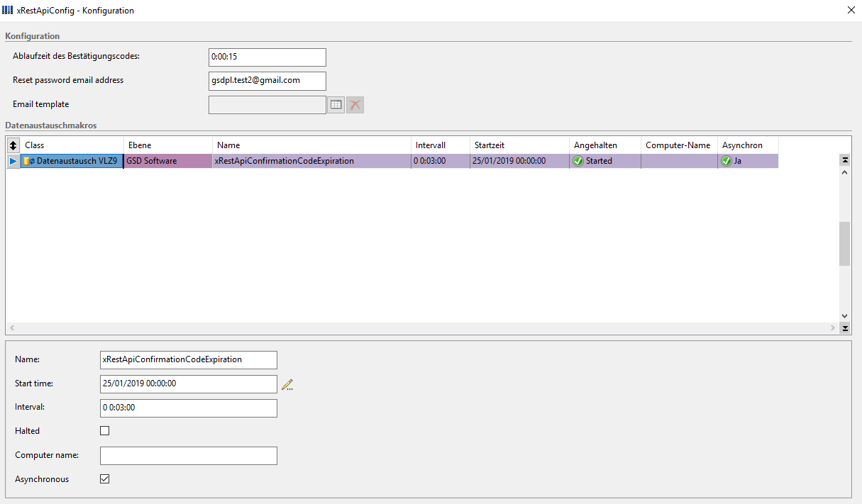The height and width of the screenshot is (504, 862).
Task: Open the Email template table picker icon
Action: pos(336,105)
